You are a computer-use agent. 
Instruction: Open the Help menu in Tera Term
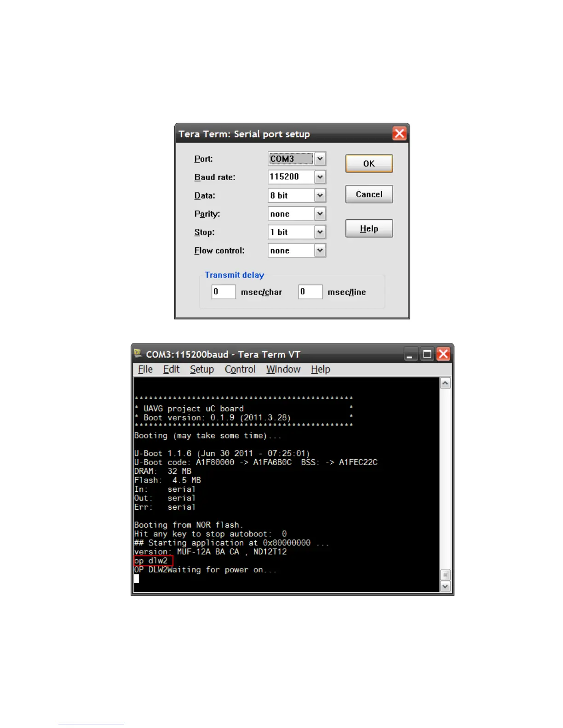(321, 369)
